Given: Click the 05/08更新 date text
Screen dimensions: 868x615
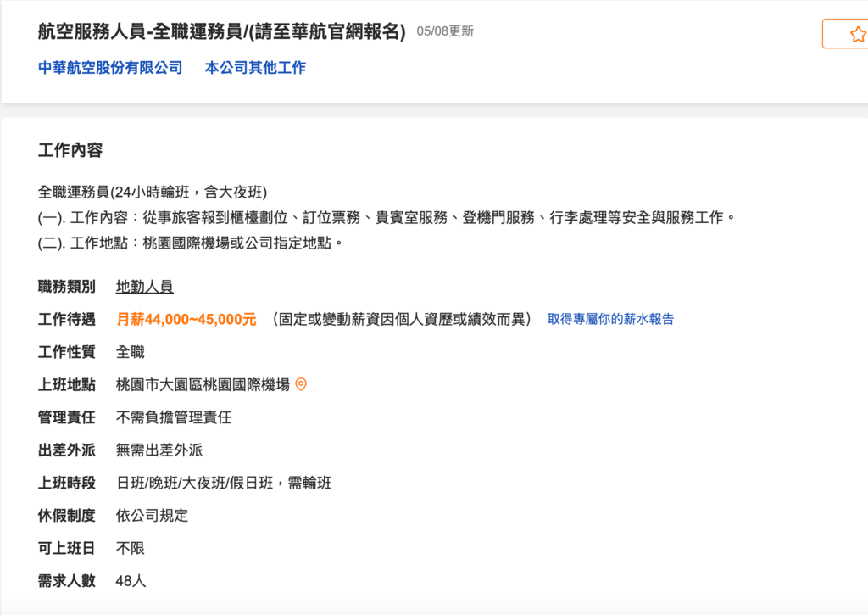Looking at the screenshot, I should (445, 31).
